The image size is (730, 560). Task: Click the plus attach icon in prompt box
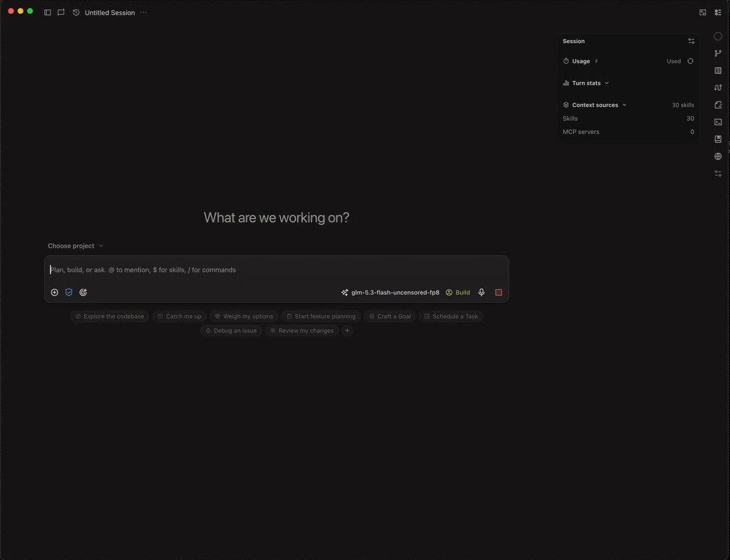pyautogui.click(x=54, y=292)
